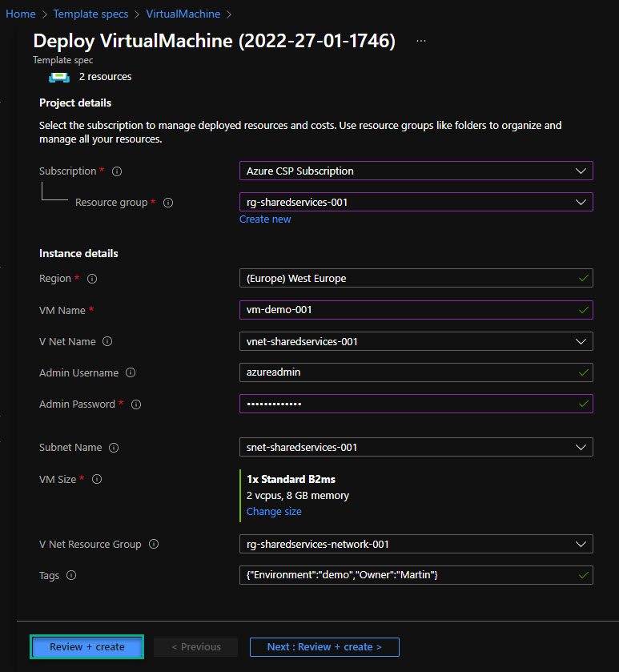Open the V Net Name dropdown
The height and width of the screenshot is (672, 619).
pos(416,341)
